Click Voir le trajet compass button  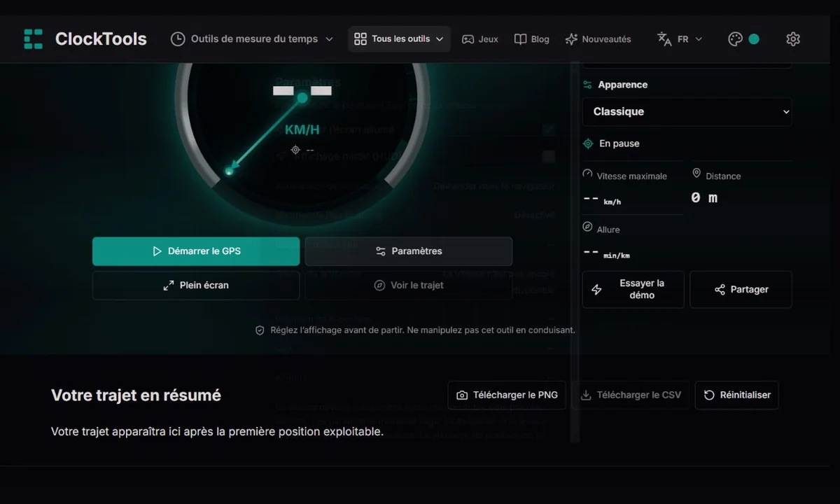(x=409, y=286)
